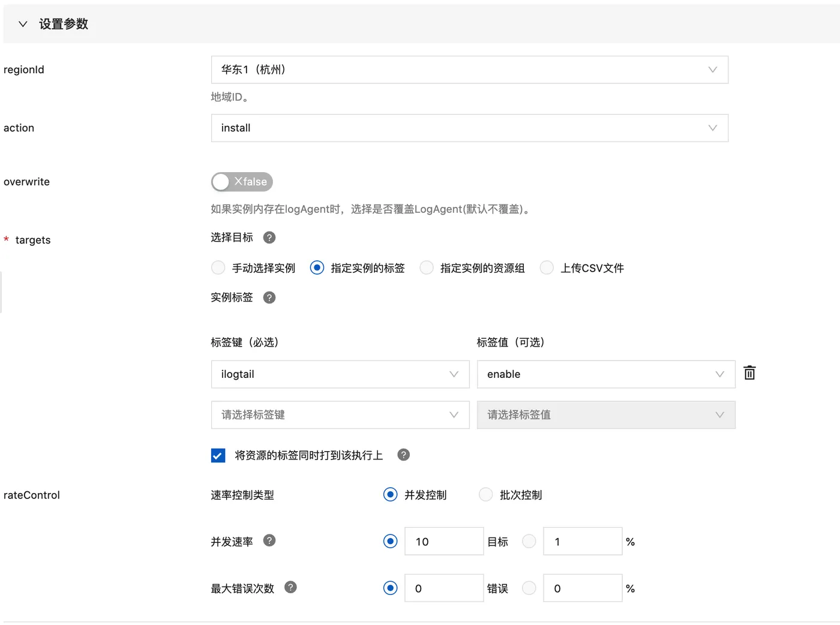The height and width of the screenshot is (625, 840).
Task: Select the 并发速率 percentage radio
Action: (529, 542)
